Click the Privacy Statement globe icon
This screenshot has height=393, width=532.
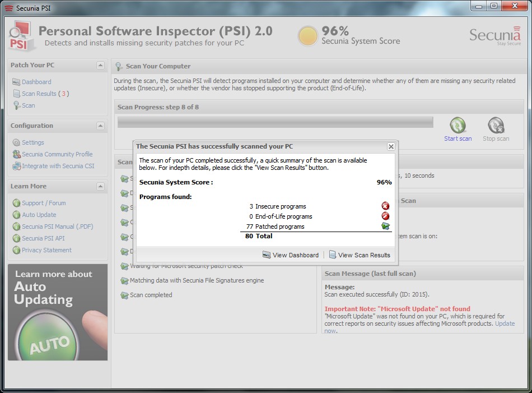(16, 251)
